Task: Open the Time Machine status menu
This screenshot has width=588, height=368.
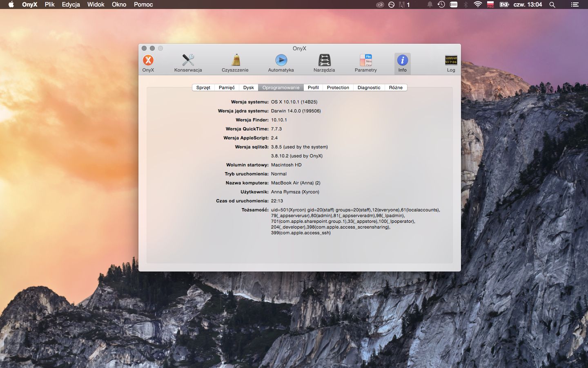Action: (x=441, y=4)
